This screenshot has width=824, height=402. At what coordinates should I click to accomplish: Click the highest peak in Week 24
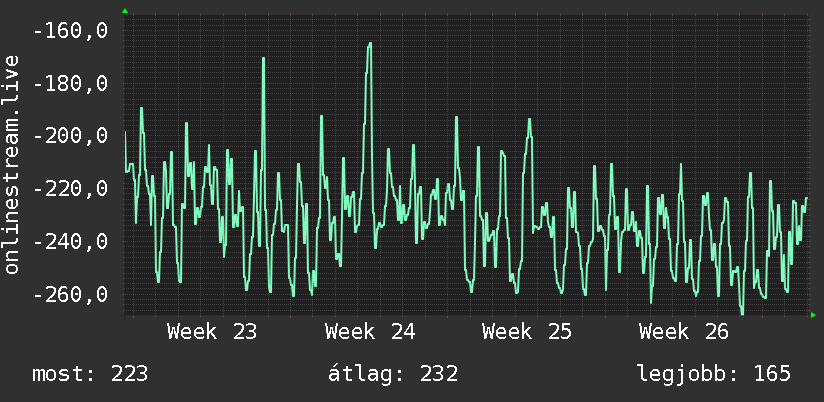click(370, 44)
